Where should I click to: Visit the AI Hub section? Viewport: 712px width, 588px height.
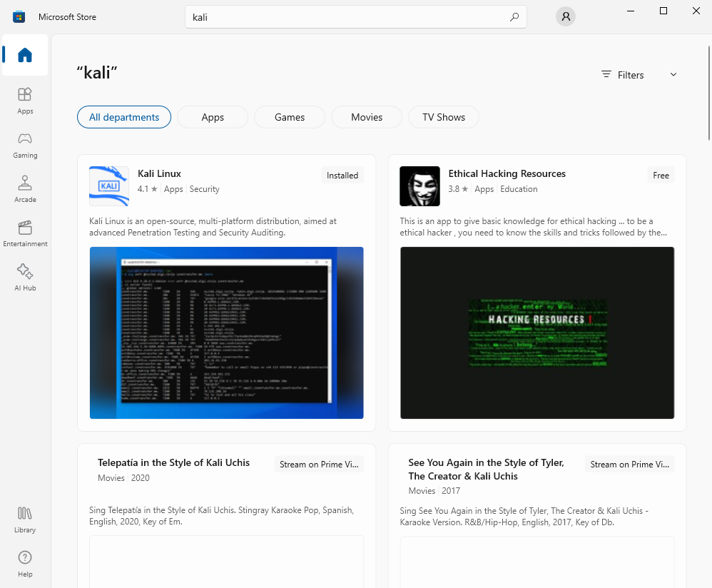tap(24, 278)
